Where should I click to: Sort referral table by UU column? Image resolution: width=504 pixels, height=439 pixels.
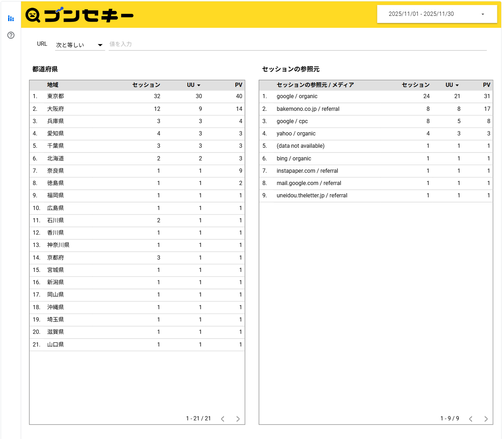coord(452,85)
